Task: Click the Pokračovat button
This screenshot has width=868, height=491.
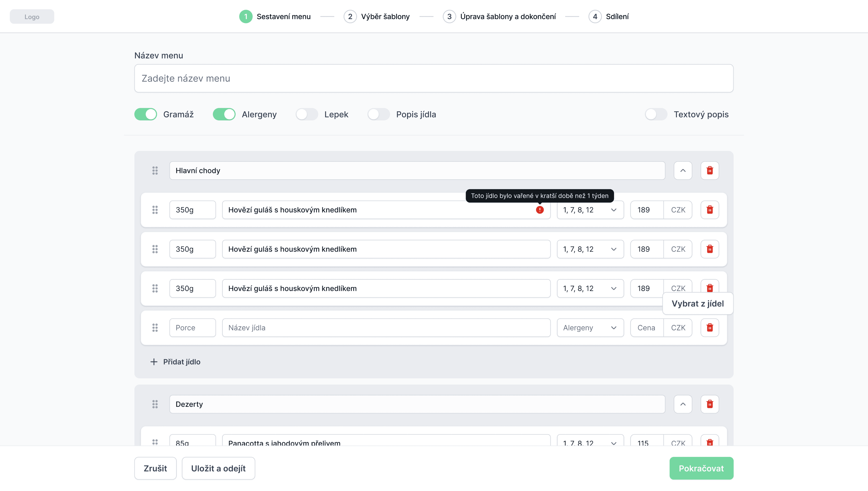Action: tap(701, 468)
